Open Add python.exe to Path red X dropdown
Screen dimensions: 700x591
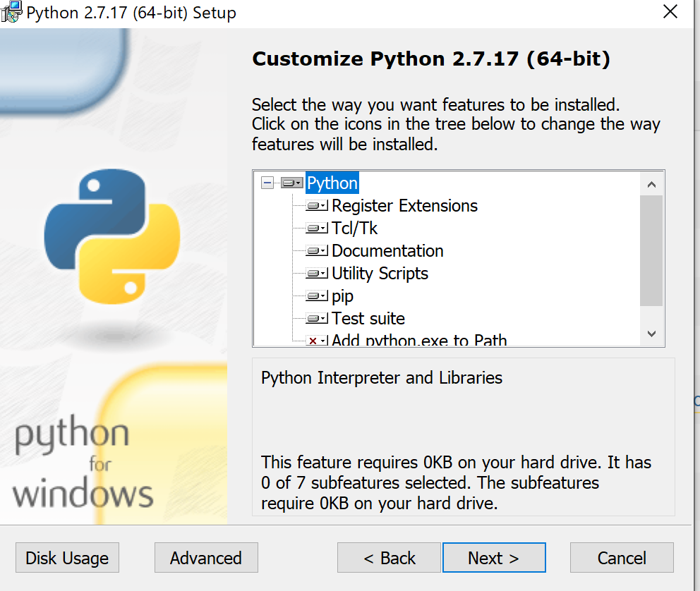[317, 341]
